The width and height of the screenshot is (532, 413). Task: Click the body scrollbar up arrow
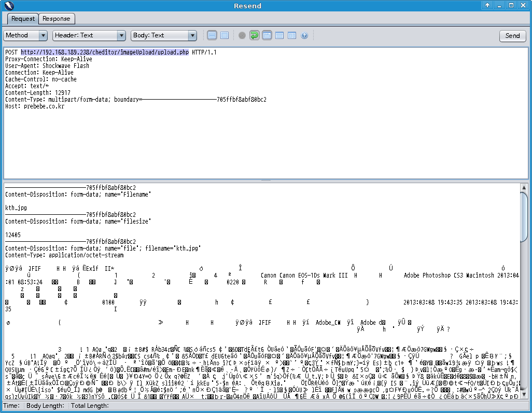(x=524, y=187)
